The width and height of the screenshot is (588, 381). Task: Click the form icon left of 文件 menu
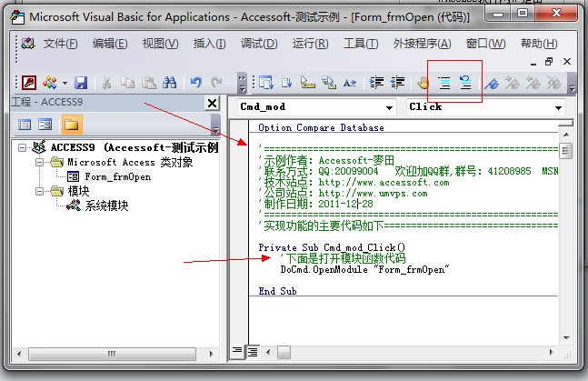pyautogui.click(x=28, y=44)
